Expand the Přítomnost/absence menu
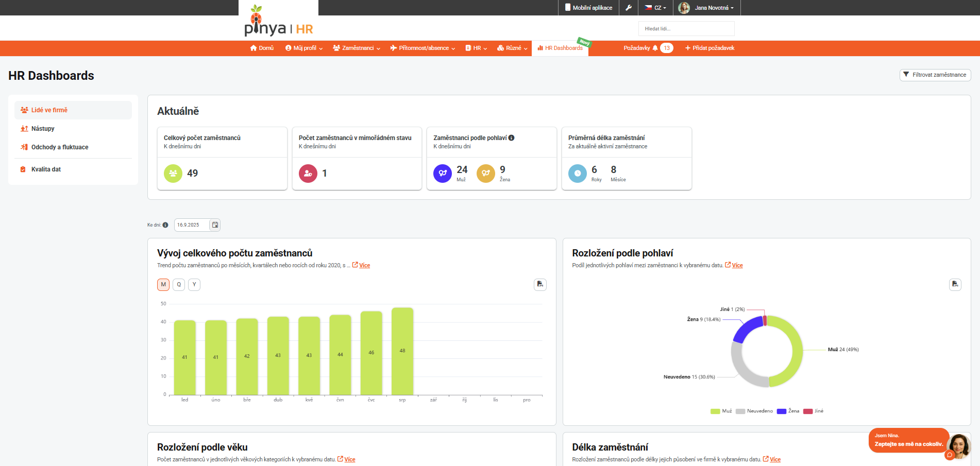 click(x=423, y=48)
